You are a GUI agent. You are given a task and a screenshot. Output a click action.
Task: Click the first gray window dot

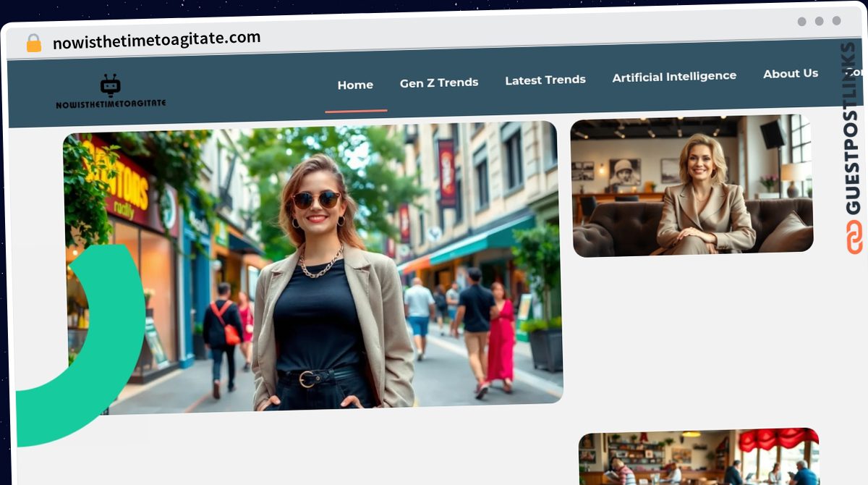(x=801, y=22)
